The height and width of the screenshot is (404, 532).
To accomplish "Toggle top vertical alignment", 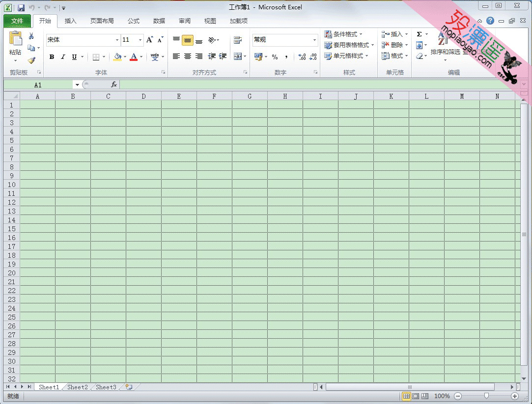I will (176, 40).
